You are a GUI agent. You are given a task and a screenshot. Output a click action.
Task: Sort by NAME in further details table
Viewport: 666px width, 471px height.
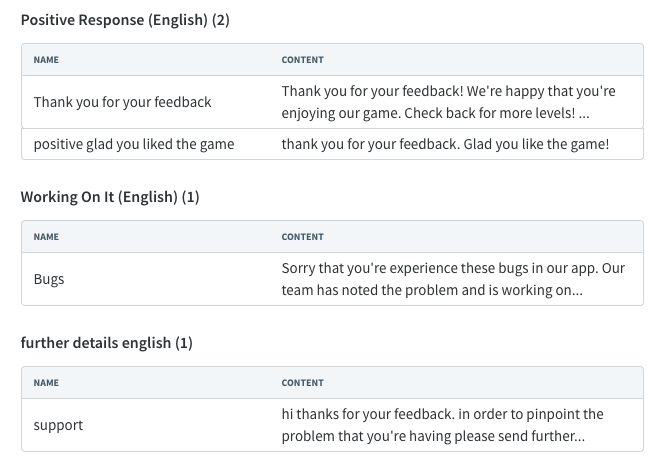46,383
